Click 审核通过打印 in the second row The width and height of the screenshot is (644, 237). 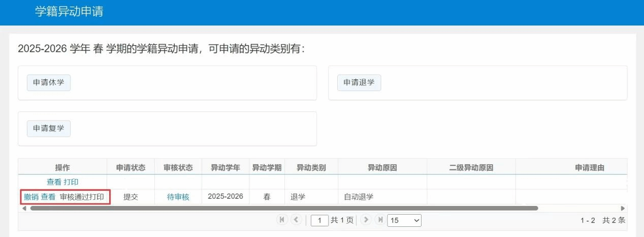tap(82, 197)
